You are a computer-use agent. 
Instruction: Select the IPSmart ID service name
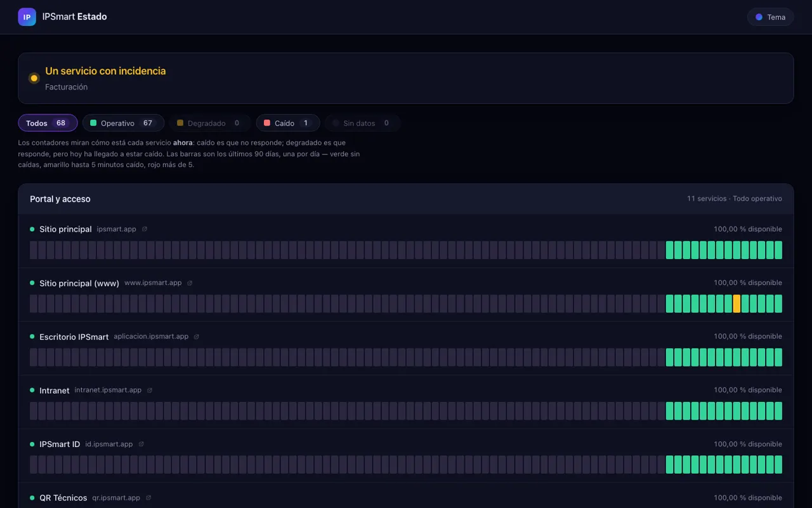coord(60,444)
